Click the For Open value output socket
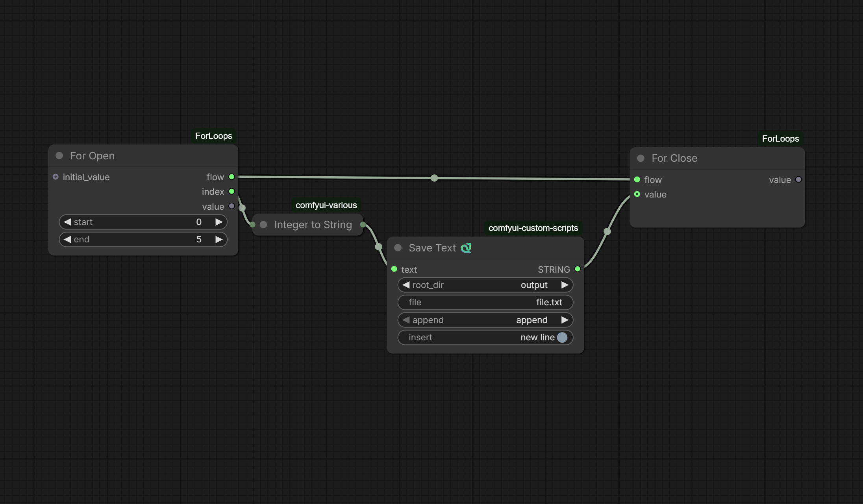Screen dimensions: 863x504 tap(232, 206)
